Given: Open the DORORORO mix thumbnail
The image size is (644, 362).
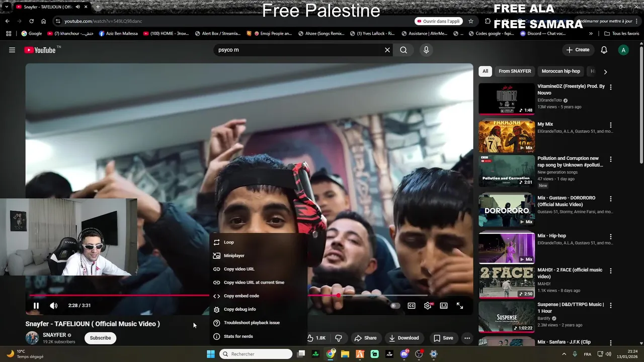Looking at the screenshot, I should tap(507, 210).
